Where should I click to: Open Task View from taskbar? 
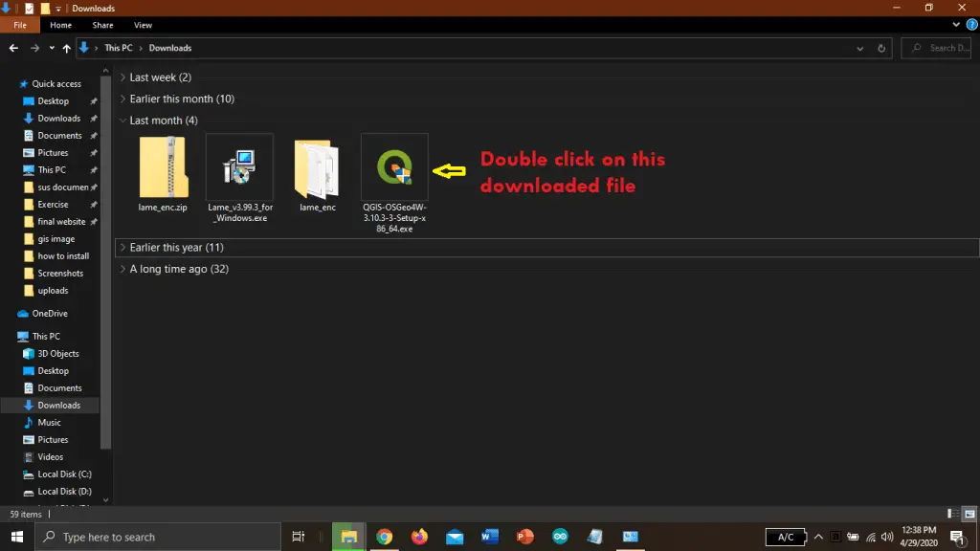pos(299,537)
